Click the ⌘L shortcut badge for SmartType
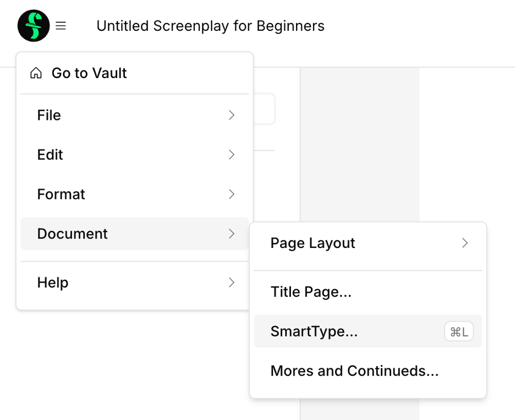The image size is (515, 420). [458, 331]
